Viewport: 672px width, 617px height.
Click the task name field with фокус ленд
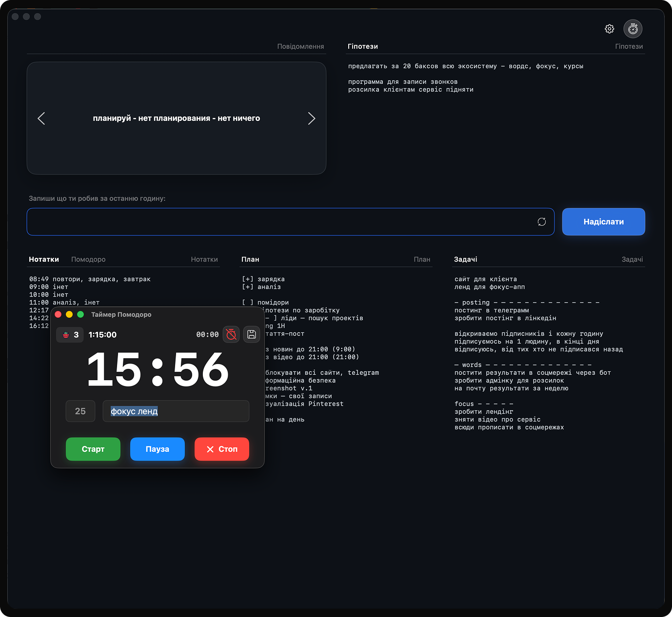point(176,411)
